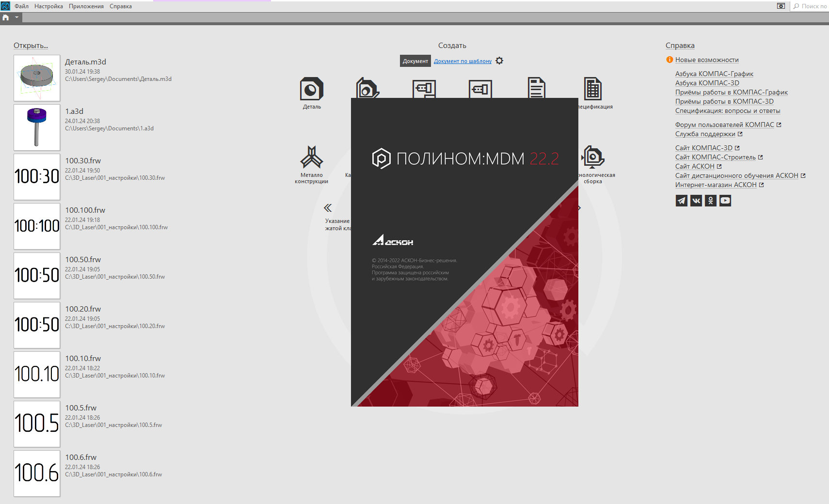Click the 100.5.frw file name

[x=81, y=408]
